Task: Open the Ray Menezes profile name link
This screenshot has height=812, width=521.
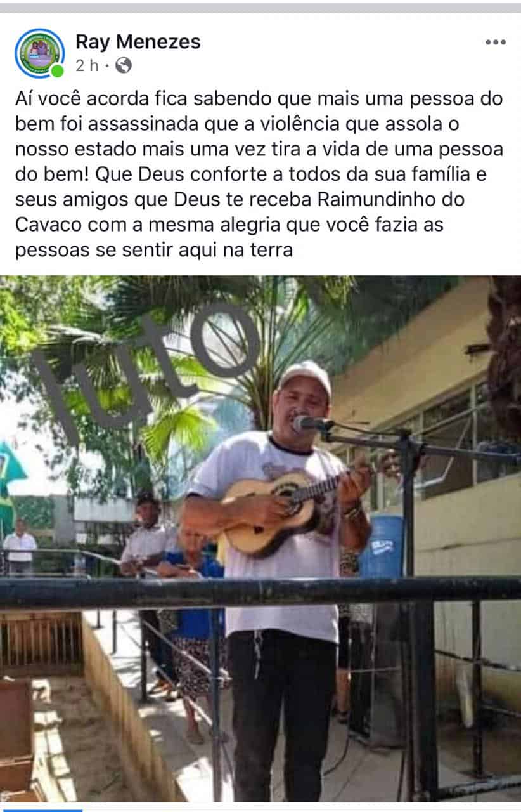Action: pyautogui.click(x=138, y=42)
